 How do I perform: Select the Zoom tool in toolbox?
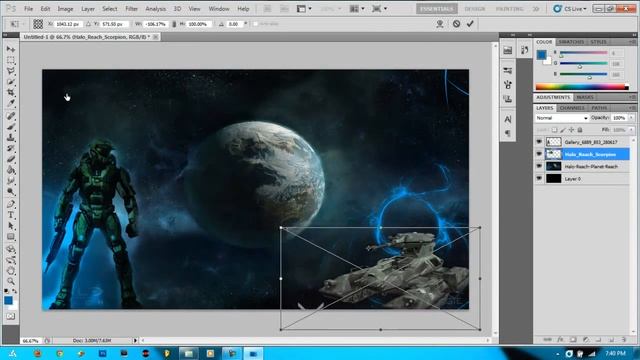[11, 281]
